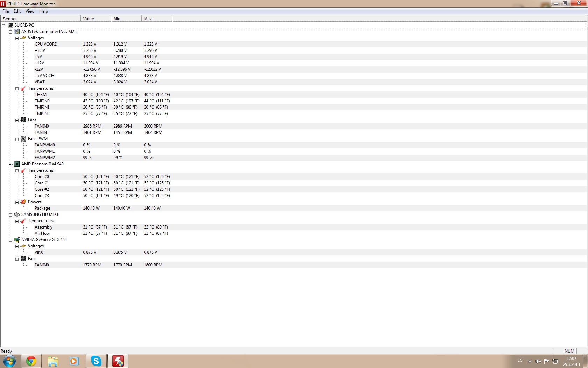Collapse the motherboard Fans group
The image size is (588, 368).
click(17, 120)
